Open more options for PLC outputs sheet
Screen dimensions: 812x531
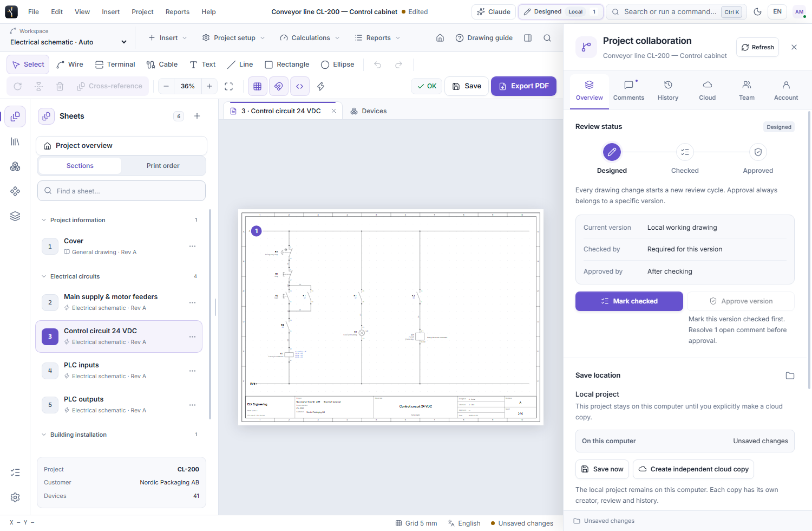point(192,405)
